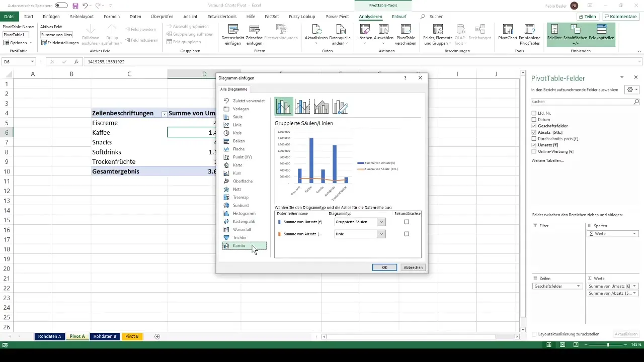Toggle Automatisches Speichern switch
Screen dimensions: 644x362
pos(61,6)
